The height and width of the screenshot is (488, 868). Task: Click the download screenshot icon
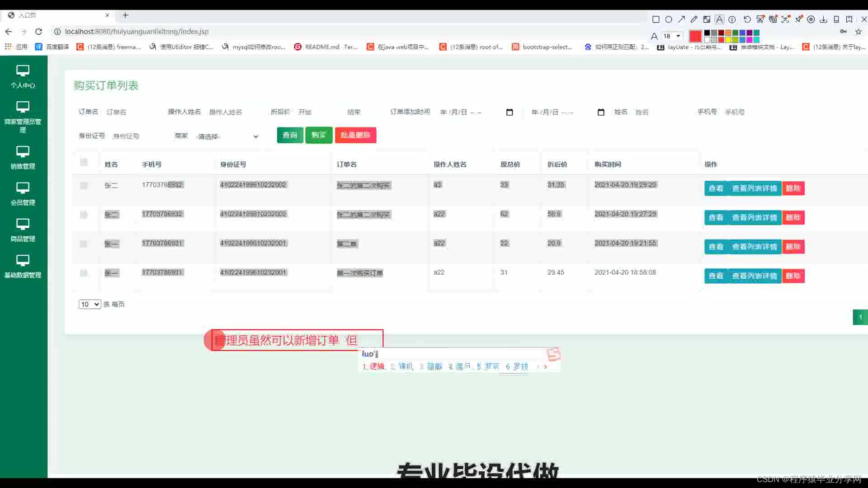click(823, 19)
